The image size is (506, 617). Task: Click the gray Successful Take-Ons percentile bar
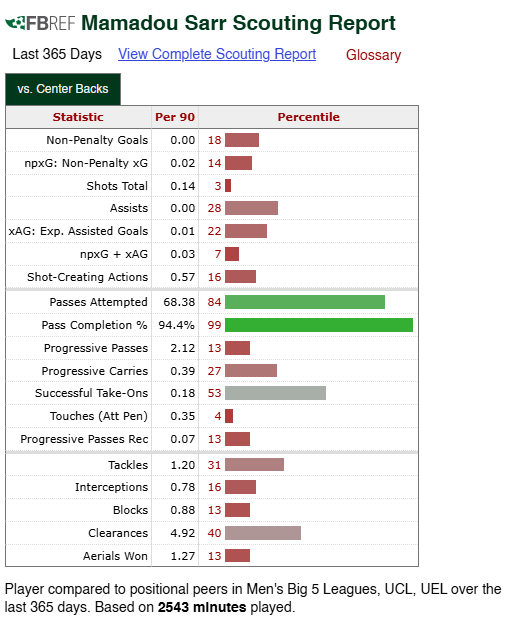pos(275,393)
